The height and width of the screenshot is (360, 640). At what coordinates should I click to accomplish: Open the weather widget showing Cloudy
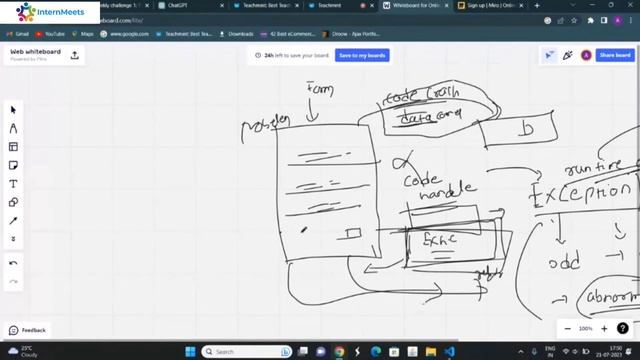click(x=22, y=351)
